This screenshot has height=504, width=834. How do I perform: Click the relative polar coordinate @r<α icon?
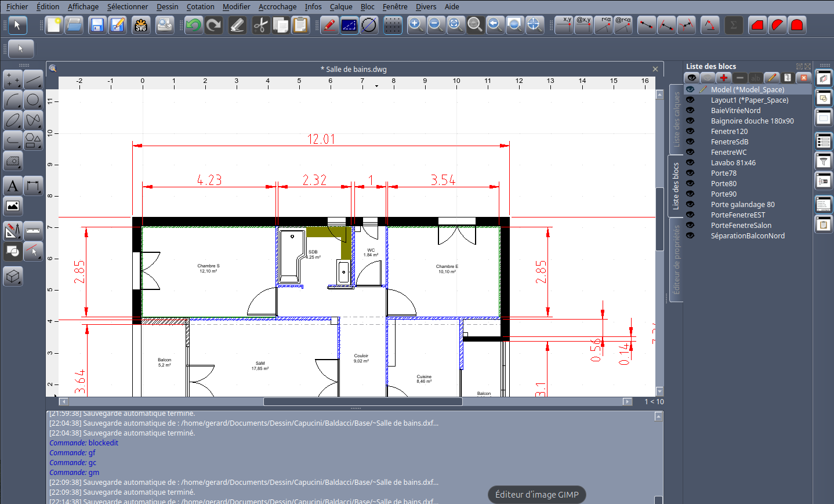623,26
